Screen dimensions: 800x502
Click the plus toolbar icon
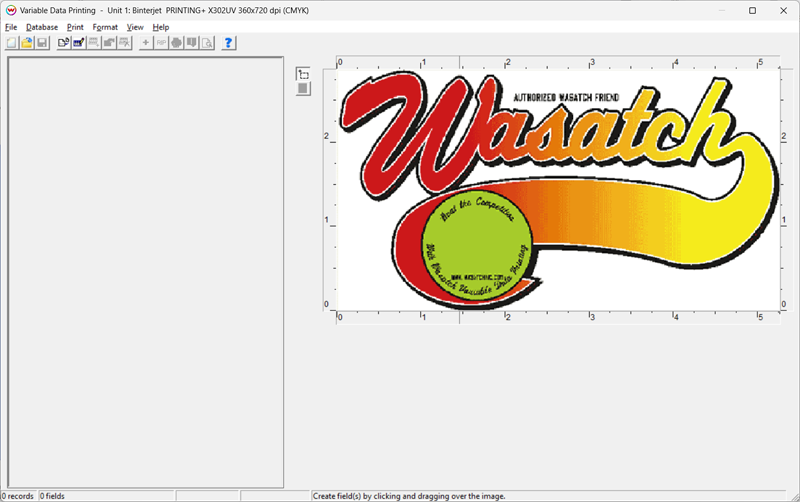pyautogui.click(x=146, y=43)
